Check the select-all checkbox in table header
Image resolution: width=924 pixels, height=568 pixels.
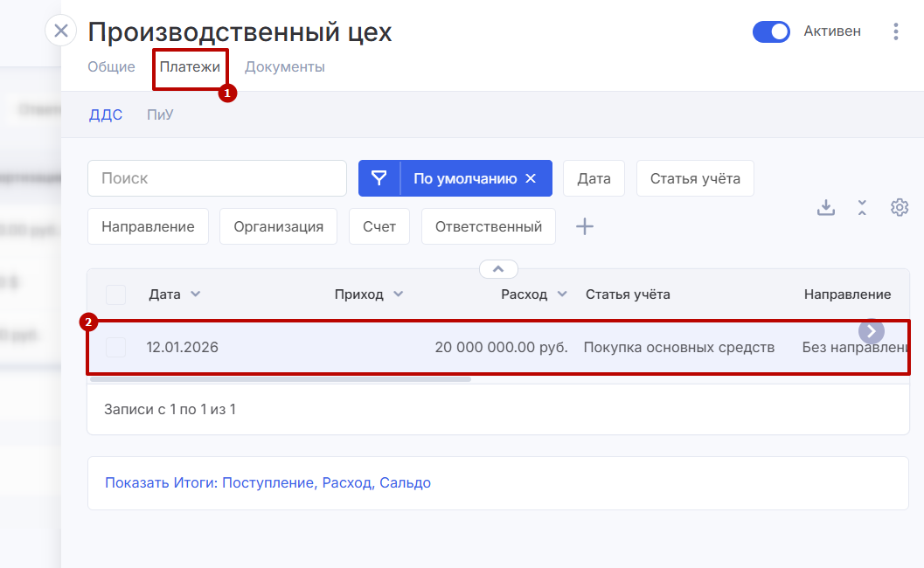click(115, 294)
